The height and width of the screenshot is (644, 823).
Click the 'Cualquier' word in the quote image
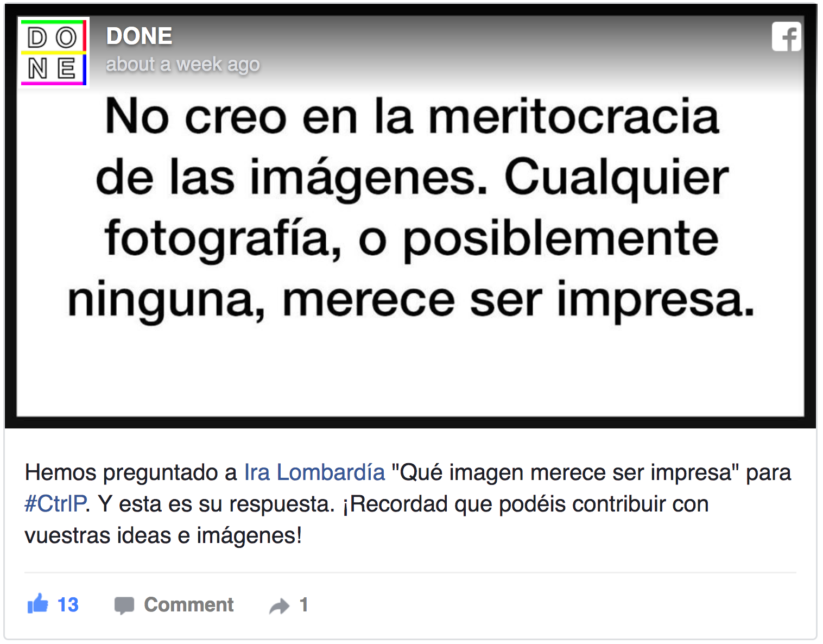tap(617, 178)
